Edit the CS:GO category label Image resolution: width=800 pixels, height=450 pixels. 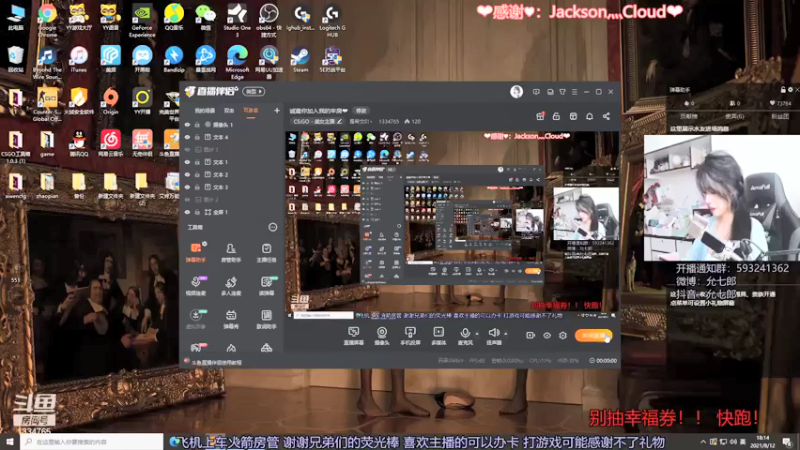(317, 121)
